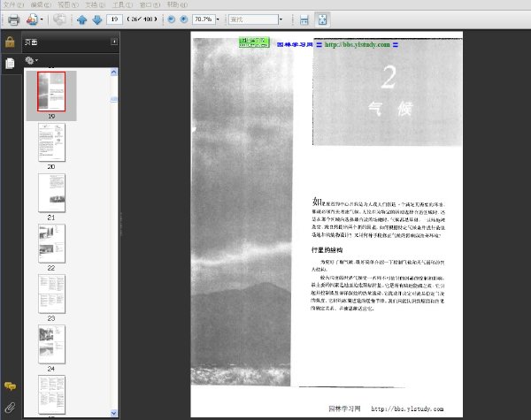The width and height of the screenshot is (531, 420).
Task: Select the page 20 thumbnail
Action: click(x=51, y=142)
